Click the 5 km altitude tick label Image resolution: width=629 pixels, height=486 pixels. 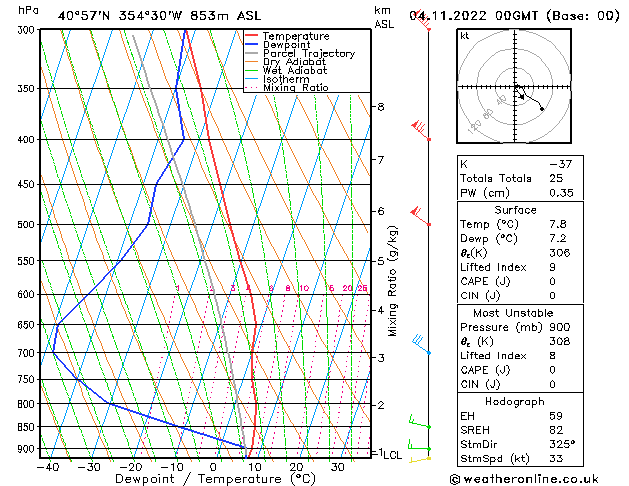[381, 261]
